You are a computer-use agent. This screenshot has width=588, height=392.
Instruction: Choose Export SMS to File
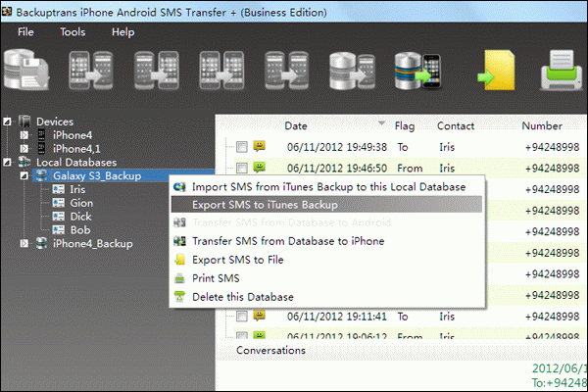point(327,260)
